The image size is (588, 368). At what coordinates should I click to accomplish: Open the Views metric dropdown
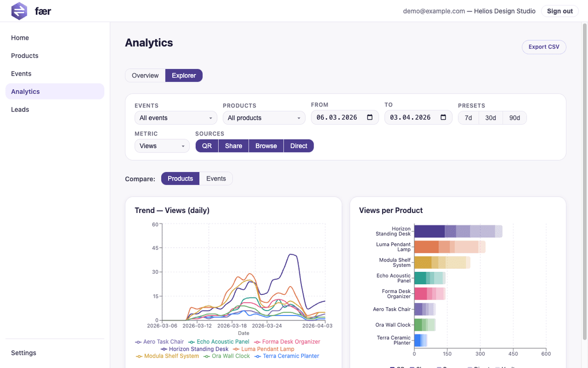162,146
